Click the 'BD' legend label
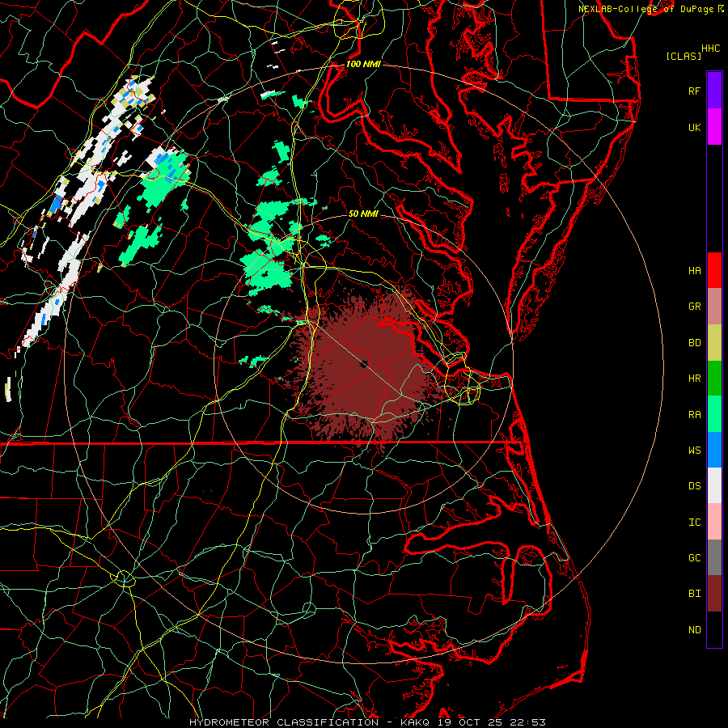The image size is (728, 728). 695,343
